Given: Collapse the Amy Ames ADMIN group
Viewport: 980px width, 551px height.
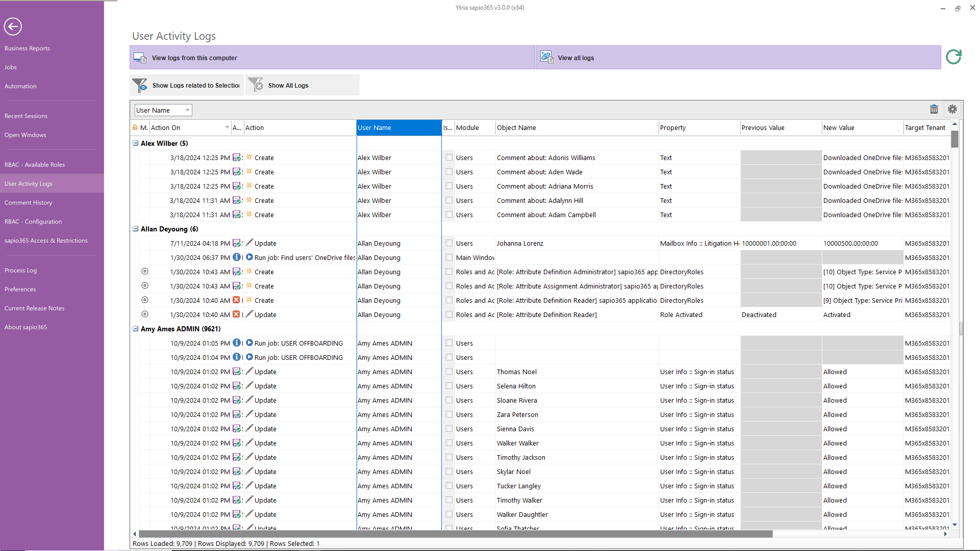Looking at the screenshot, I should tap(136, 329).
